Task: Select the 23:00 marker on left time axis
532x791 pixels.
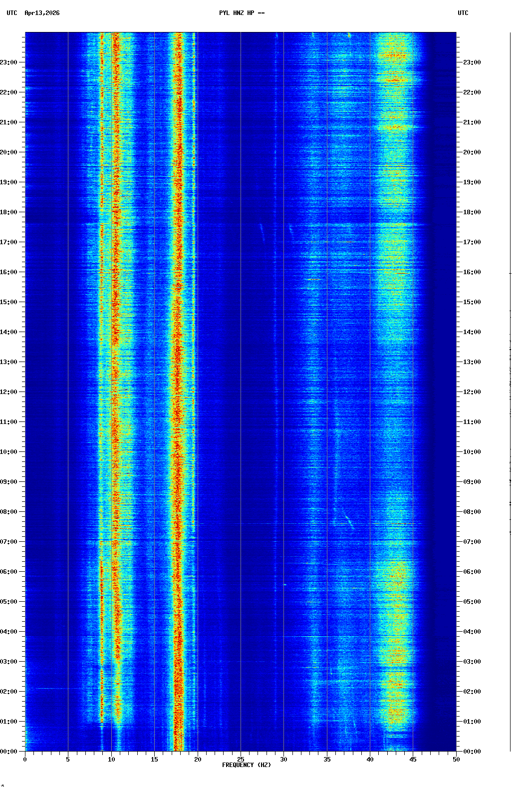Action: coord(9,62)
